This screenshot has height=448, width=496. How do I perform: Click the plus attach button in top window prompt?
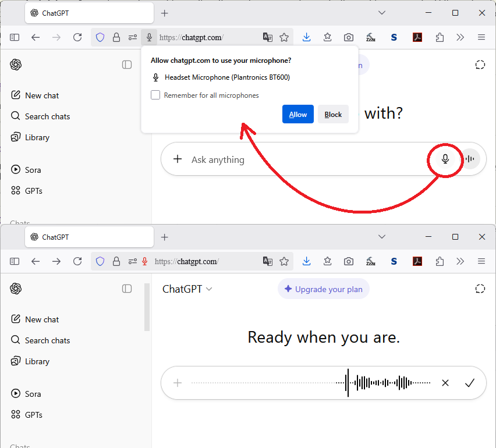click(178, 159)
